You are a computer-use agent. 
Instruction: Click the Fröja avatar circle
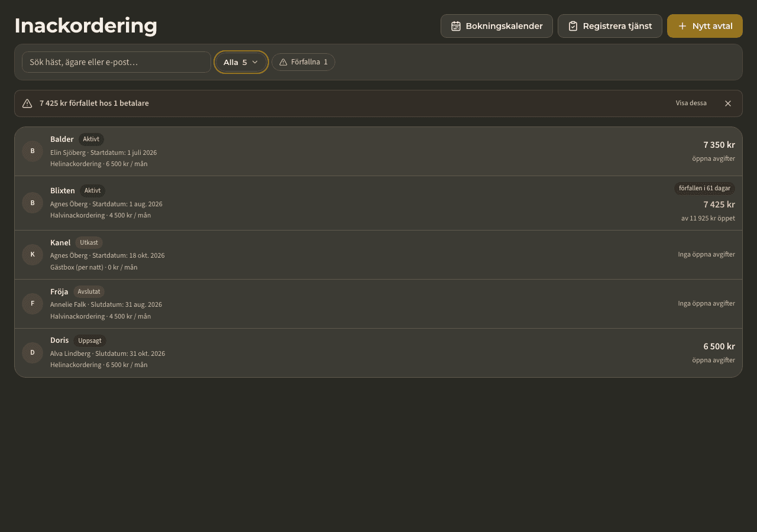[x=33, y=304]
